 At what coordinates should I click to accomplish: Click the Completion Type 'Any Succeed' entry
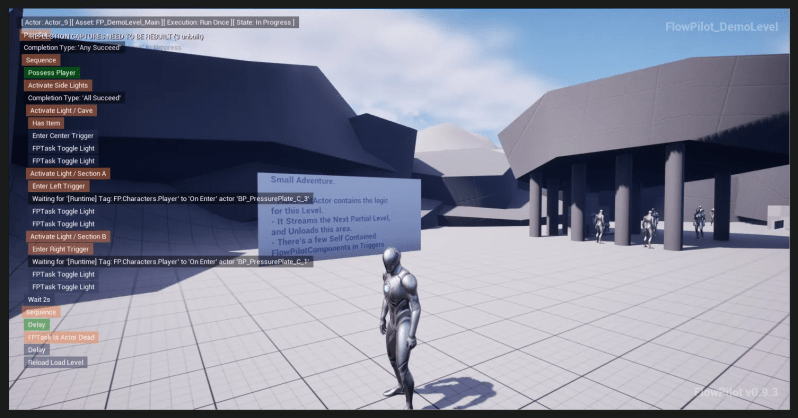click(72, 47)
